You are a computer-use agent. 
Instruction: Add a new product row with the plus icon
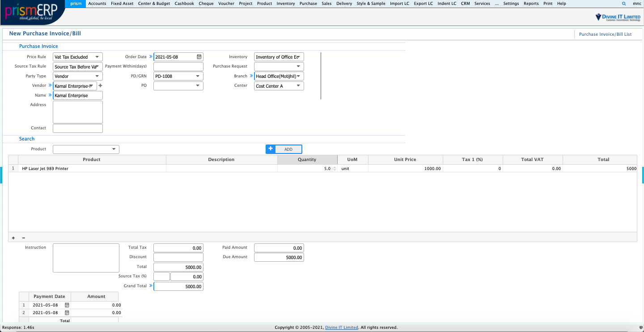(13, 238)
